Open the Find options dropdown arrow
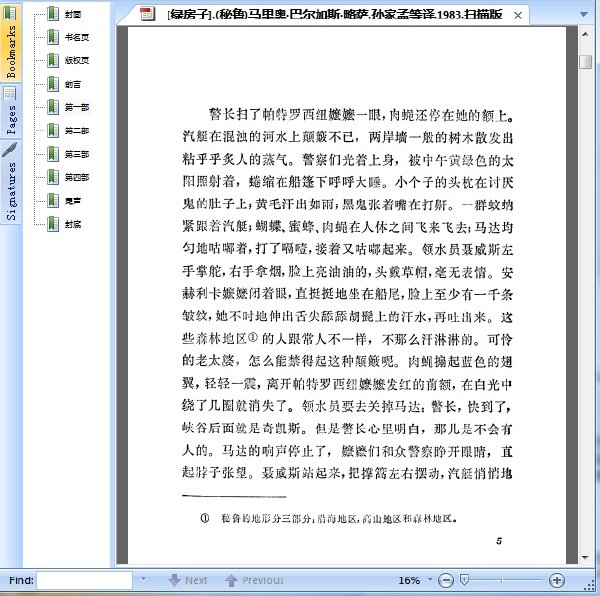This screenshot has height=596, width=600. click(143, 579)
